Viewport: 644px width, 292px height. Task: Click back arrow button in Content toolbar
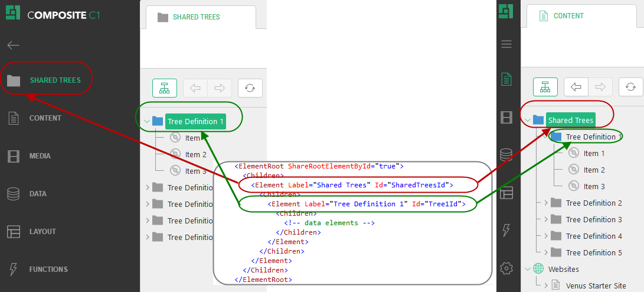(576, 87)
